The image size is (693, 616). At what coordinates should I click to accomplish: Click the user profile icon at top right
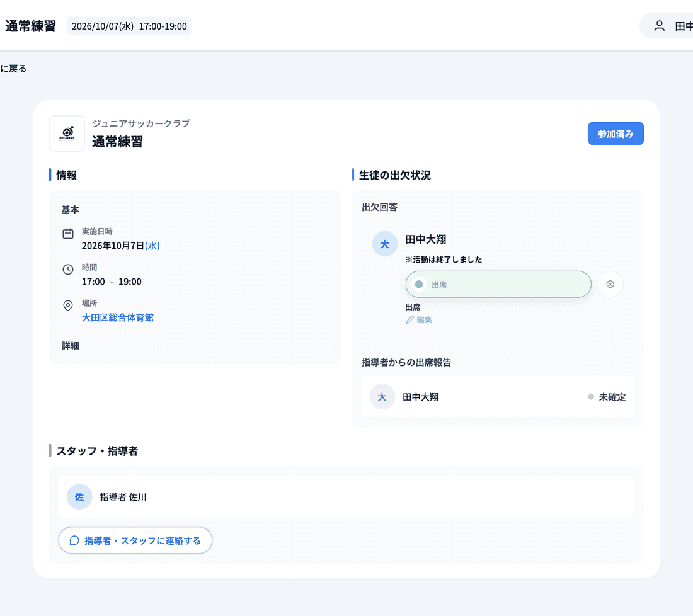click(x=659, y=26)
